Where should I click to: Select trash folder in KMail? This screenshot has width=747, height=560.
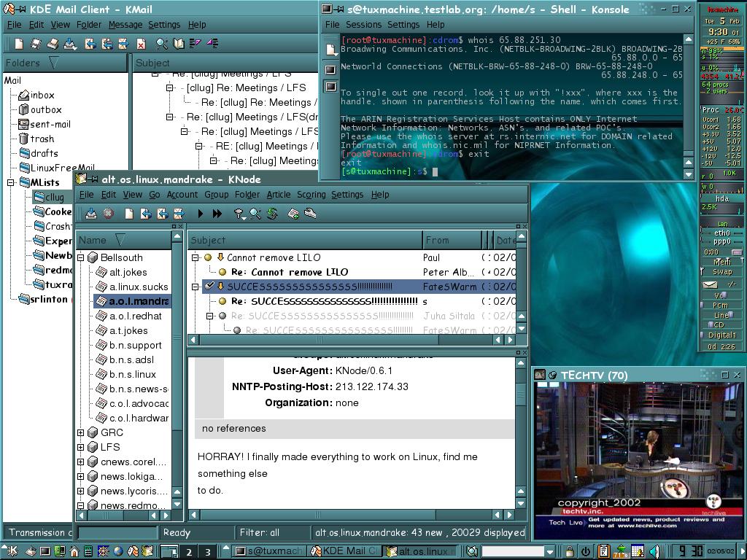click(36, 139)
